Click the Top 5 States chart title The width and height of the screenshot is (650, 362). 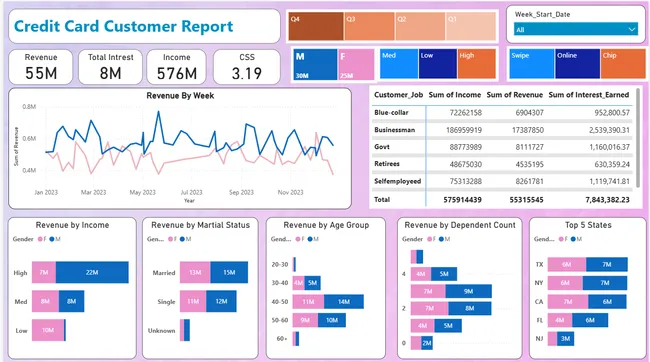(588, 225)
